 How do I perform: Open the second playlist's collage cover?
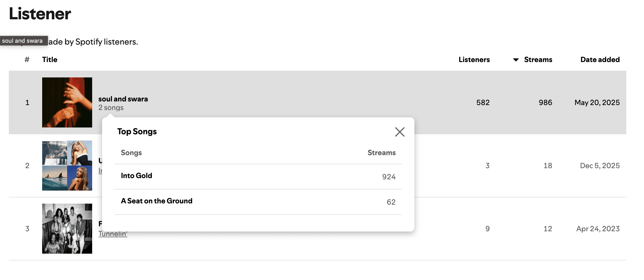(67, 166)
